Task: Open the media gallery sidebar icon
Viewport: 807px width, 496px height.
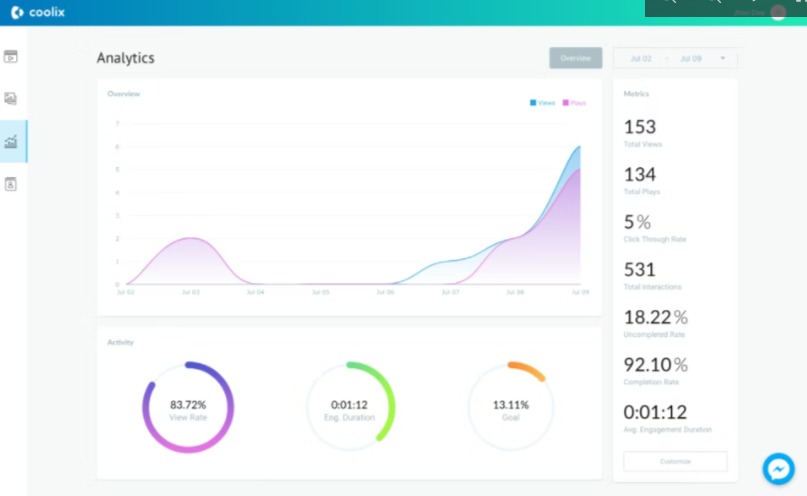Action: coord(11,98)
